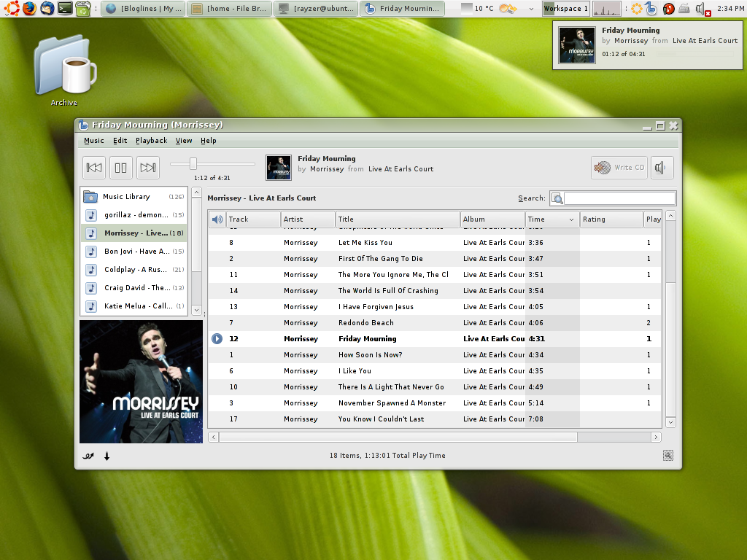747x560 pixels.
Task: Click the status bar icon in the bottom-right corner
Action: click(x=668, y=456)
